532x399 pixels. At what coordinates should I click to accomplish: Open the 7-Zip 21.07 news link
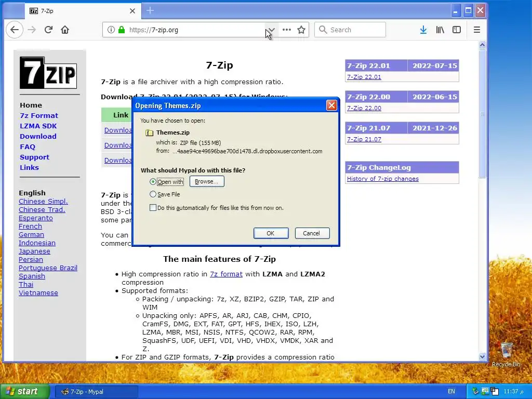click(x=364, y=139)
